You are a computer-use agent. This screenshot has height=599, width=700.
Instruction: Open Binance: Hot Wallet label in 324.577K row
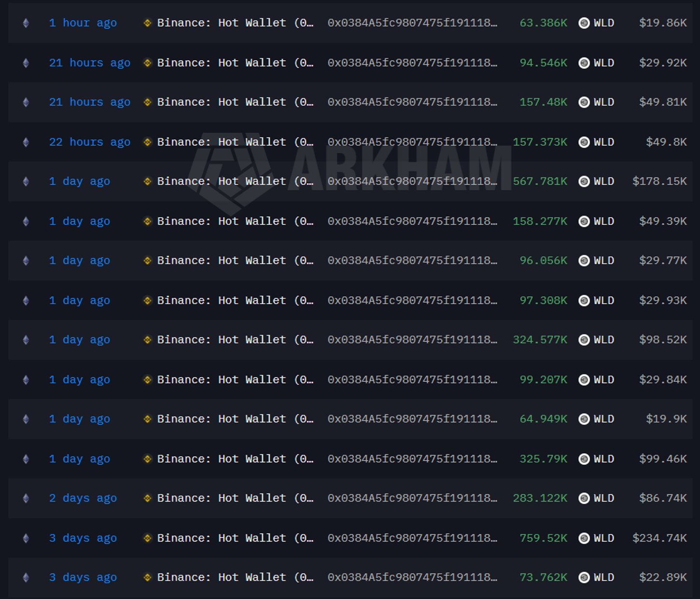coord(235,340)
